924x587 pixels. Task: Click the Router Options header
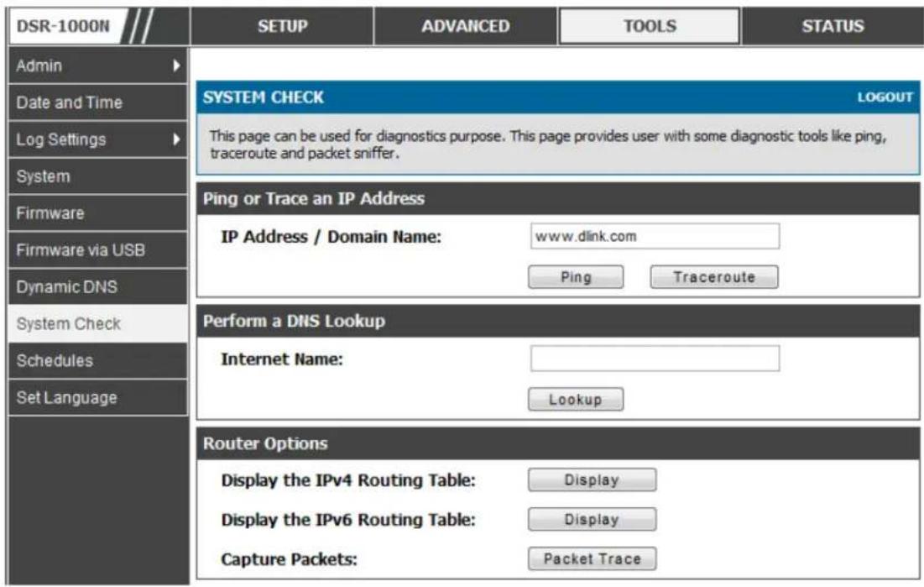click(265, 443)
